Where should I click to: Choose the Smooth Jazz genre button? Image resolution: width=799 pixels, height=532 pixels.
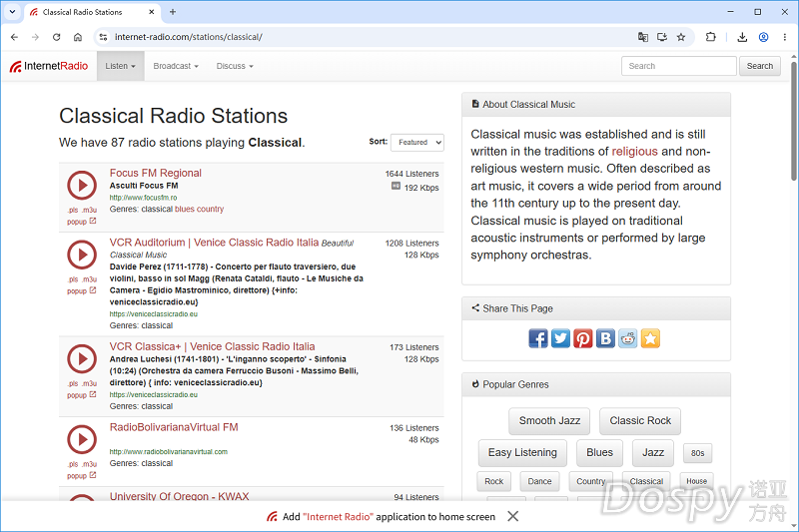pyautogui.click(x=549, y=421)
